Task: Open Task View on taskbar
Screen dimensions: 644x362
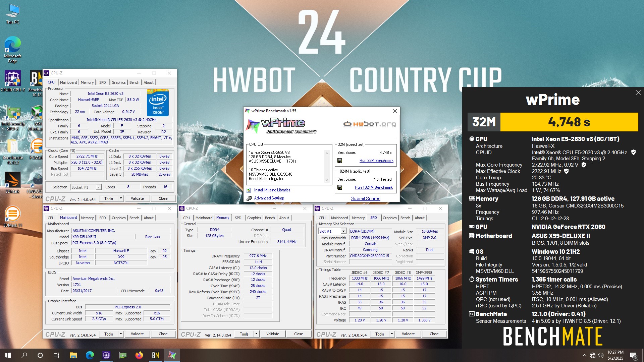Action: tap(56, 355)
